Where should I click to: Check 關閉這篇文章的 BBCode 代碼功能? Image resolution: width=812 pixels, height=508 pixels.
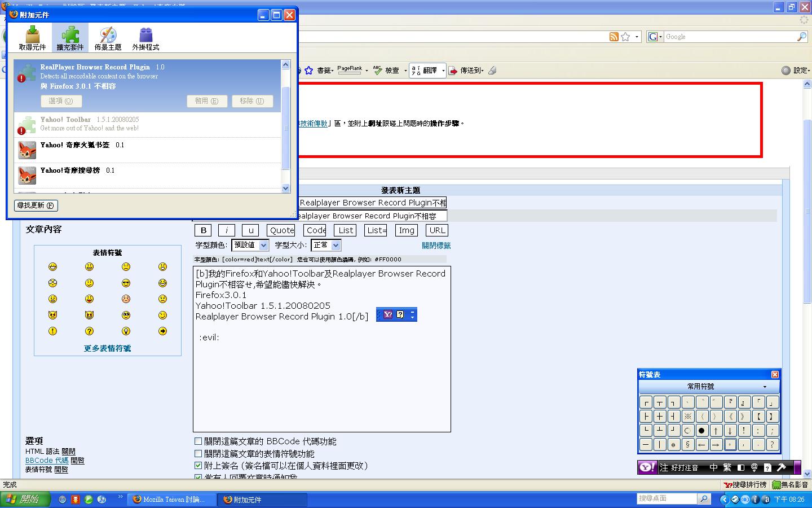[198, 441]
